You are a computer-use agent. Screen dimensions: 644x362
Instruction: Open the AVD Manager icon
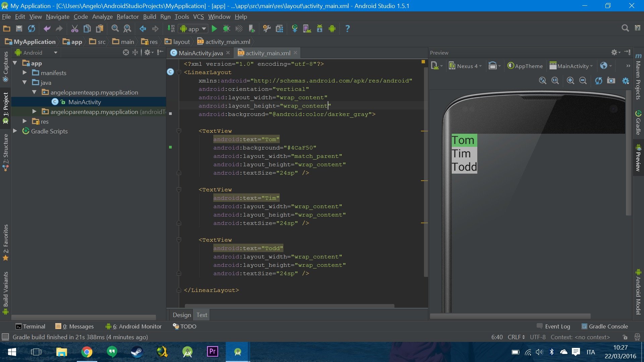click(307, 29)
